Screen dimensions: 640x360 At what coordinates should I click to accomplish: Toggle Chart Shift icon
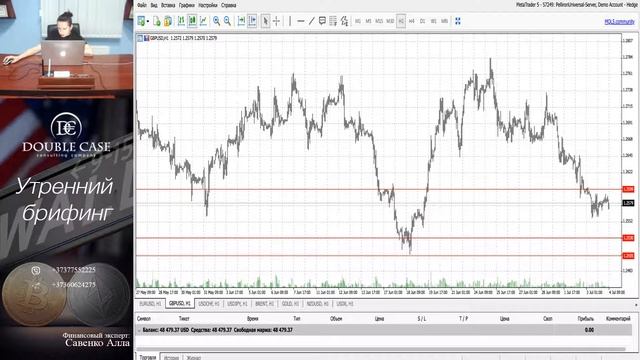[x=252, y=21]
